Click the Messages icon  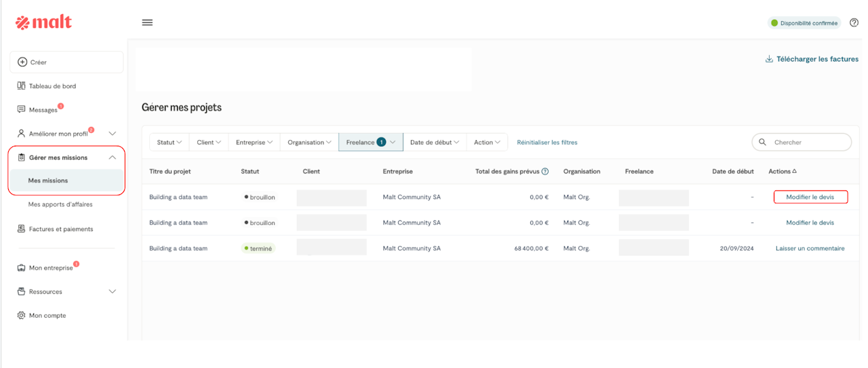coord(21,110)
